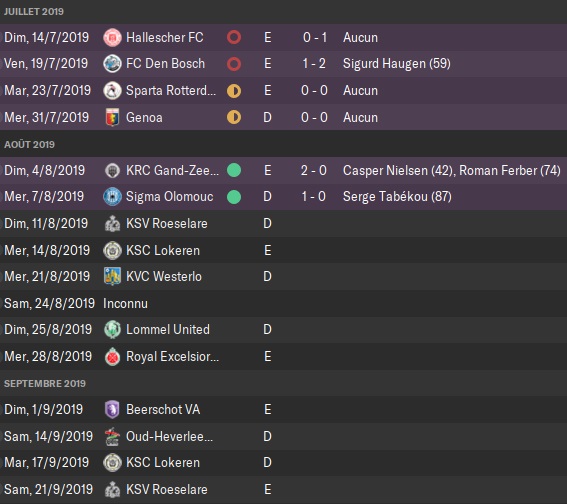Select the Sigma Olomouc club logo
This screenshot has height=504, width=567.
(112, 197)
